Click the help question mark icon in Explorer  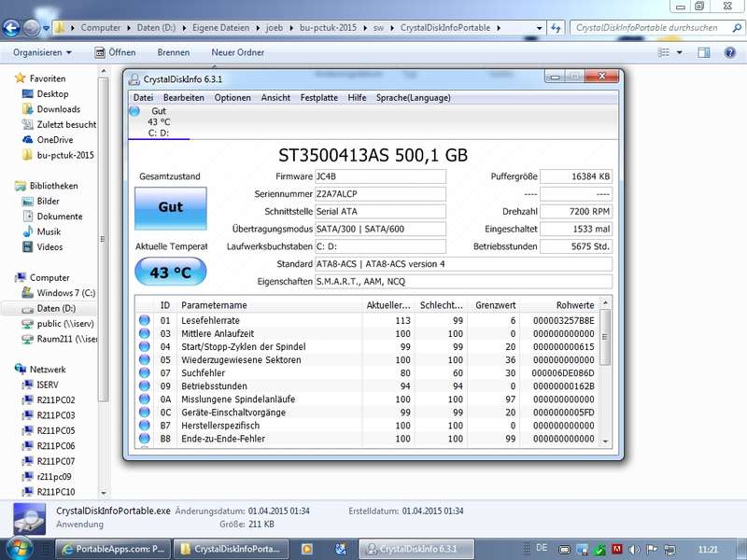coord(730,52)
